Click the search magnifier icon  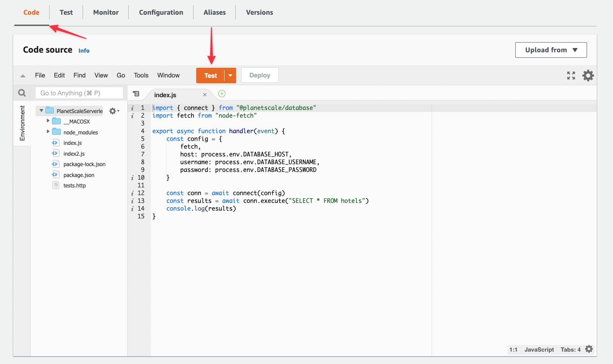[x=22, y=93]
